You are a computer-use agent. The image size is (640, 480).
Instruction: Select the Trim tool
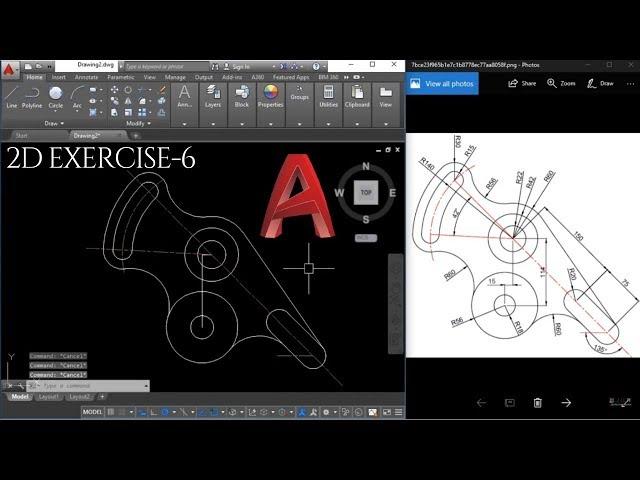tap(141, 89)
